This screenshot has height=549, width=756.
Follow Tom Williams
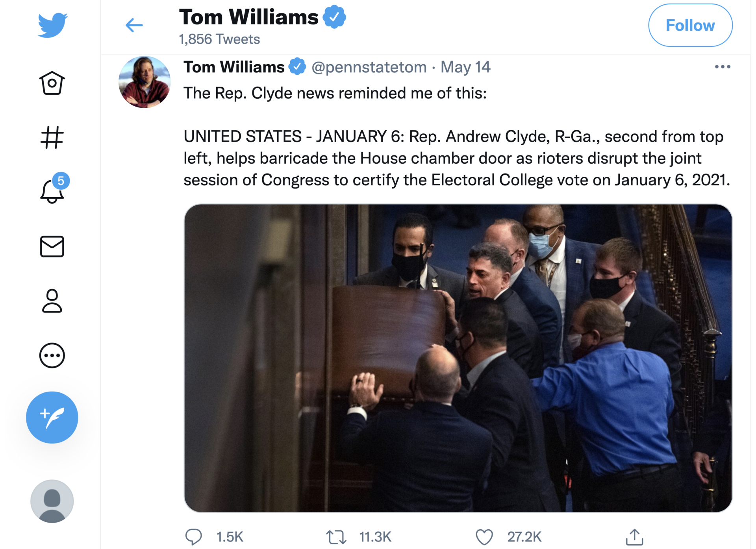(690, 25)
